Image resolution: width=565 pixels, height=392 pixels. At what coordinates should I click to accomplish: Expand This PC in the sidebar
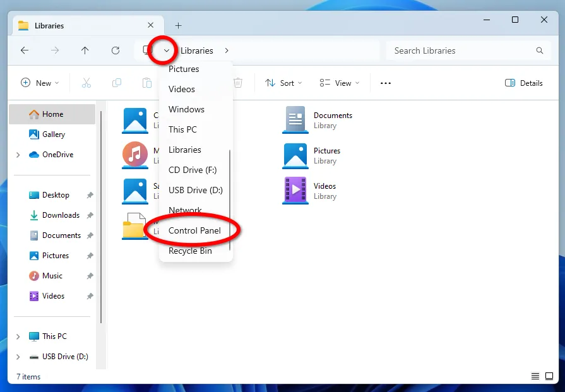[18, 336]
